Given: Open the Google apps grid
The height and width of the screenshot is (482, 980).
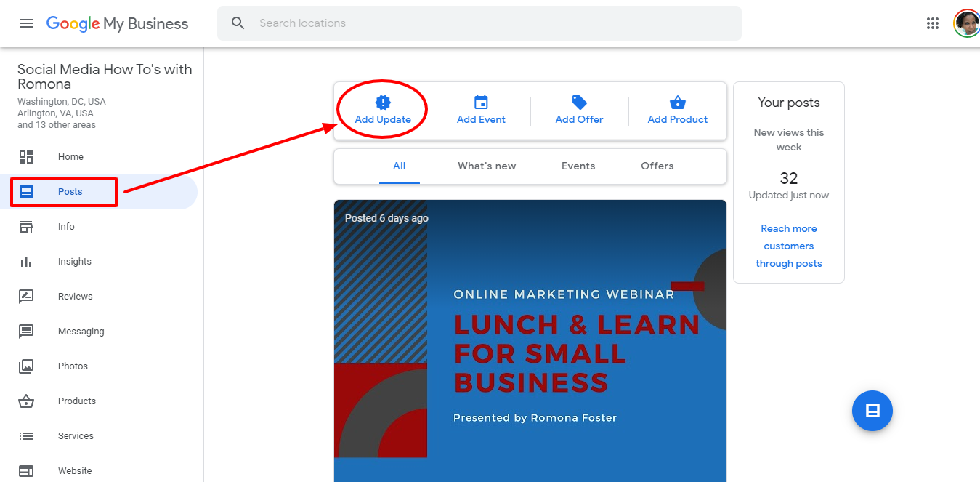Looking at the screenshot, I should click(x=933, y=23).
